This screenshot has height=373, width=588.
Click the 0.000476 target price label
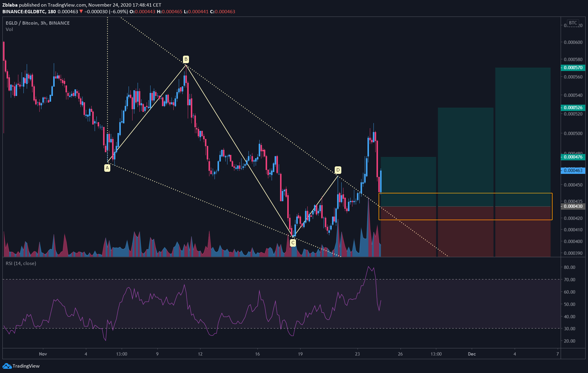coord(573,157)
